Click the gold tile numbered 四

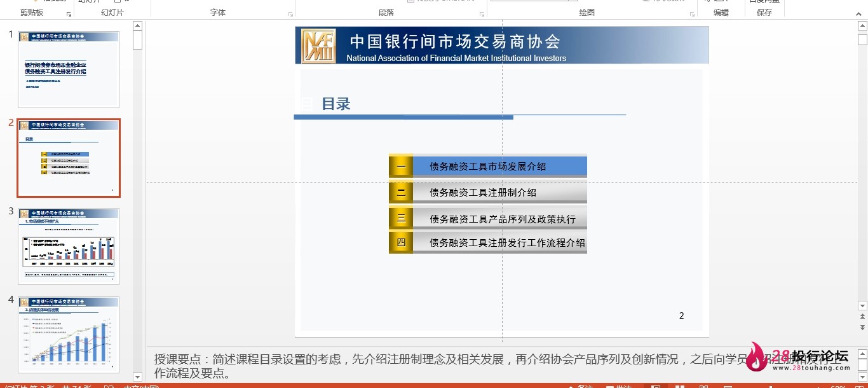pos(401,242)
